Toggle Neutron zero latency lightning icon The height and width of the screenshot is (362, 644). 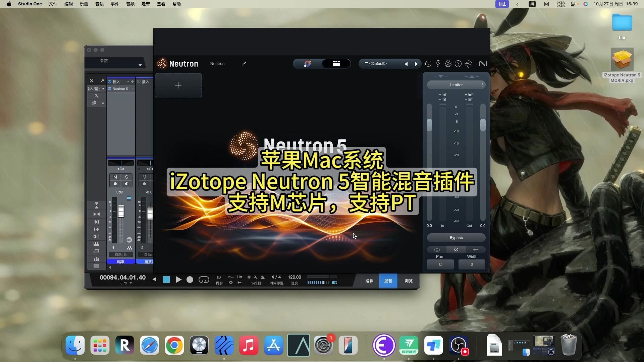tap(438, 64)
